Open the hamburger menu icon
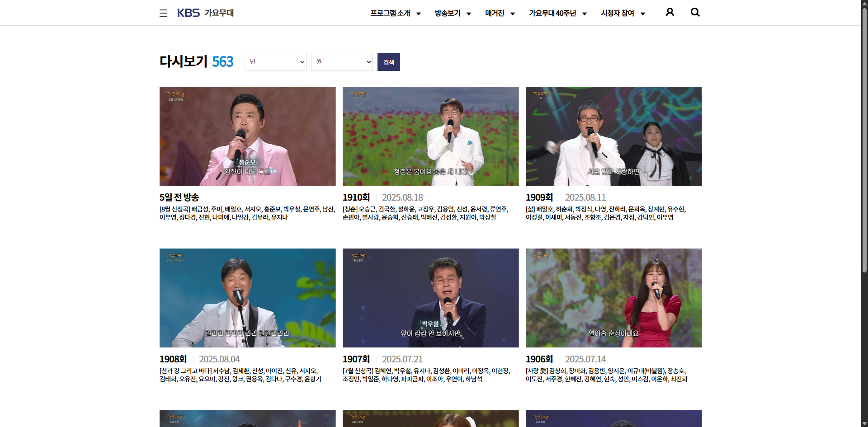This screenshot has width=868, height=427. click(163, 13)
